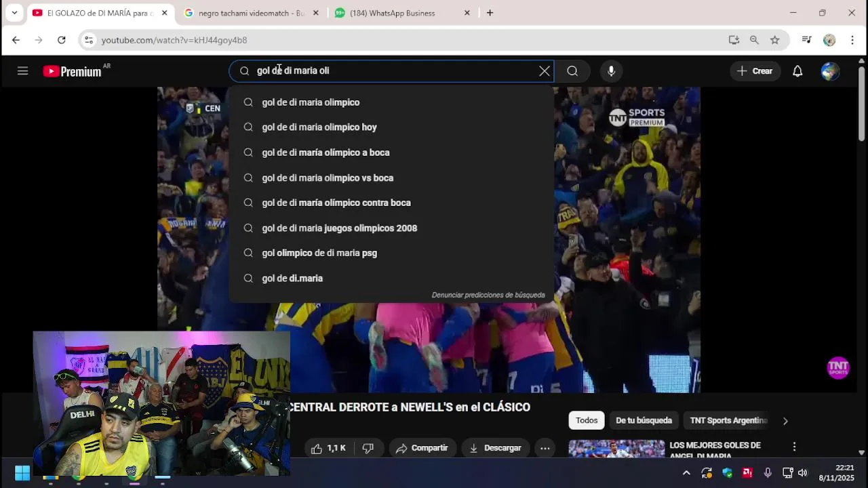Go forward in the browser
868x488 pixels.
pos(39,40)
